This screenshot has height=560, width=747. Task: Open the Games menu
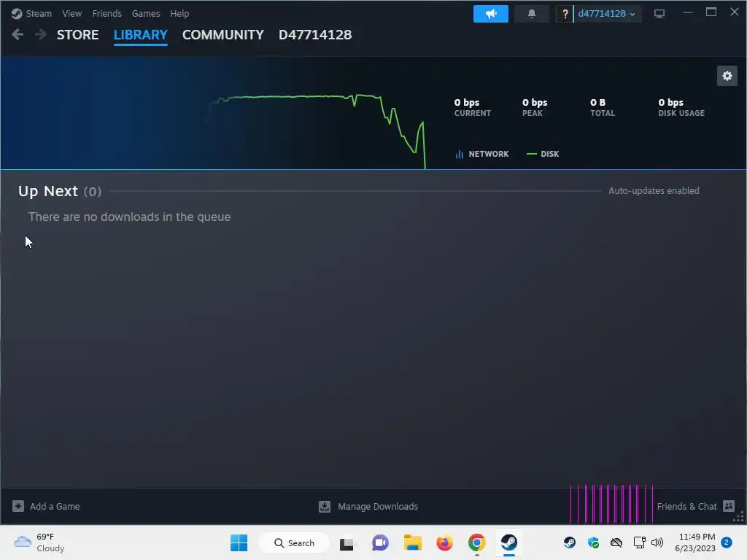(x=146, y=13)
